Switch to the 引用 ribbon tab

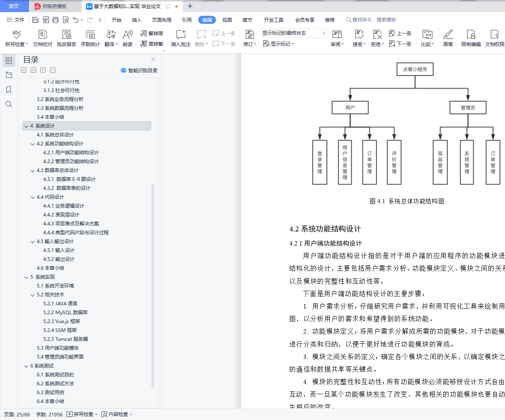pos(186,20)
